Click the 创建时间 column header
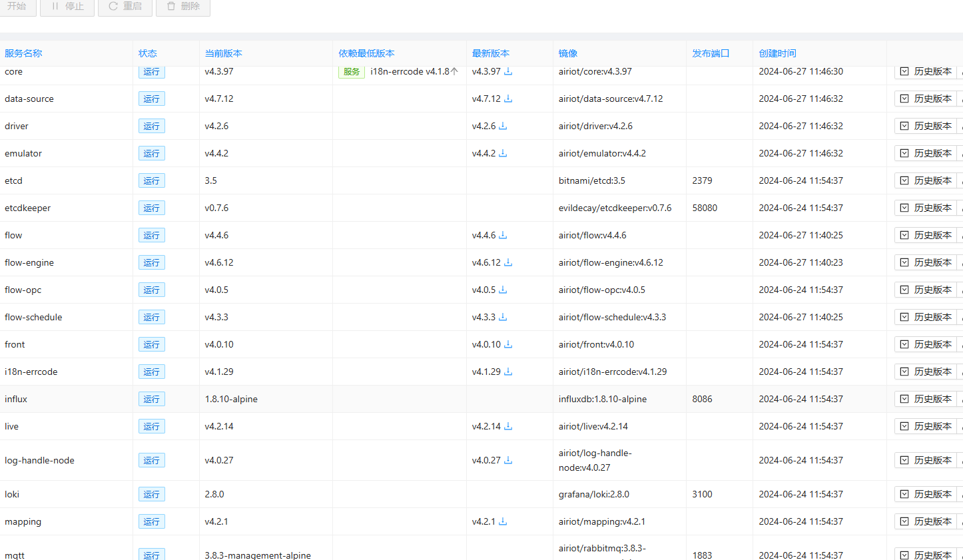 click(777, 53)
